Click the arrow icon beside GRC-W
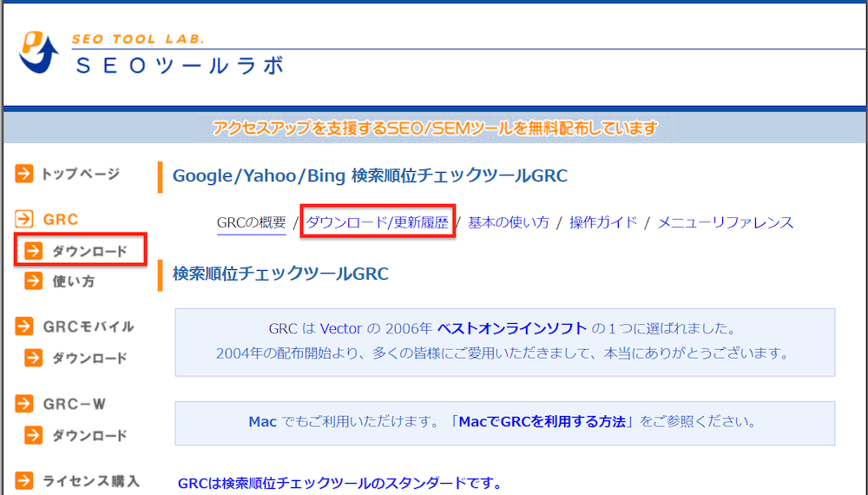This screenshot has height=495, width=868. [x=23, y=404]
